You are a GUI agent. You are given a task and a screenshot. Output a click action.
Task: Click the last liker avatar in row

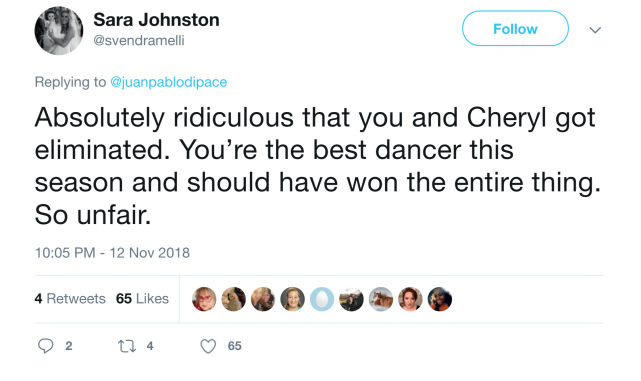(x=439, y=299)
